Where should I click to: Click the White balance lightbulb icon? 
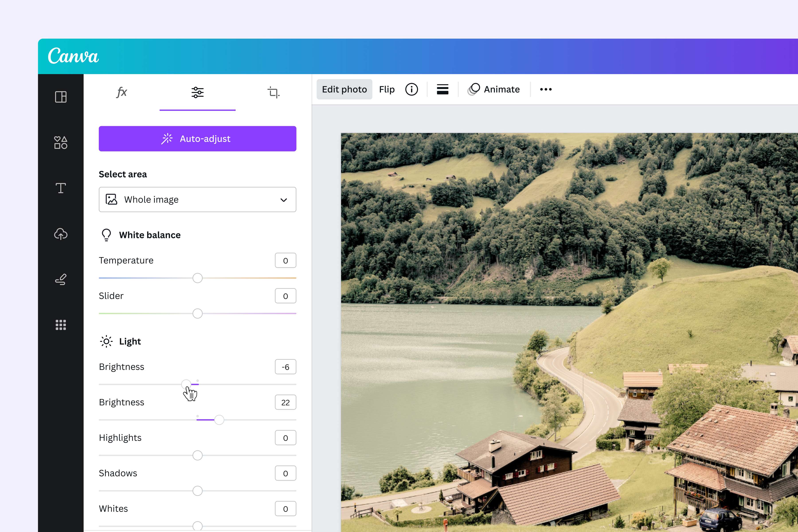[106, 235]
